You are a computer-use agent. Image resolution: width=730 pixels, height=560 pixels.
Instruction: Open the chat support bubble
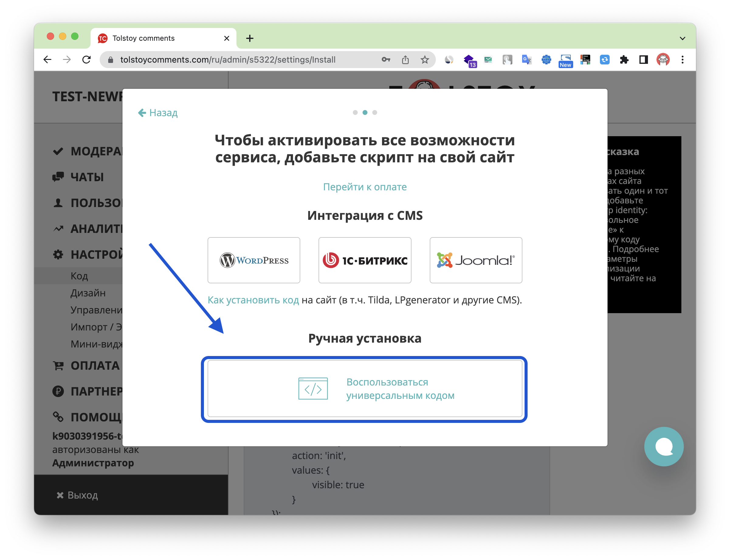click(x=664, y=447)
